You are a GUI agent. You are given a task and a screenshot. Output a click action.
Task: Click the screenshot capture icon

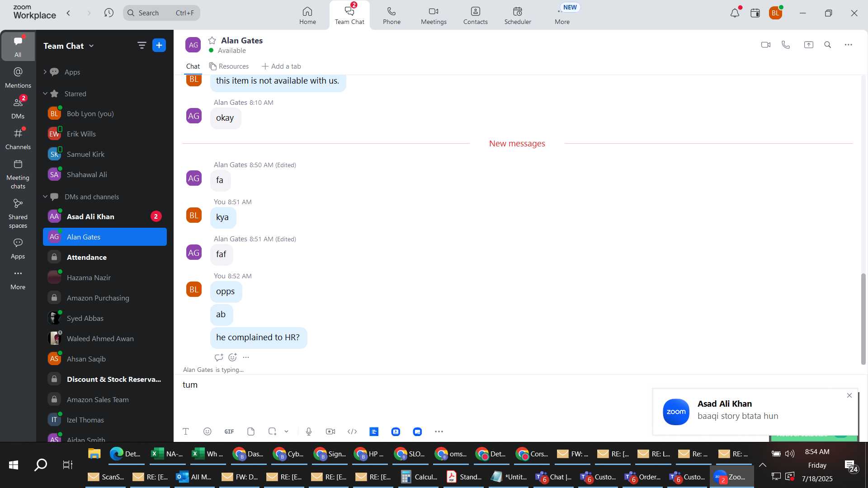click(x=272, y=432)
